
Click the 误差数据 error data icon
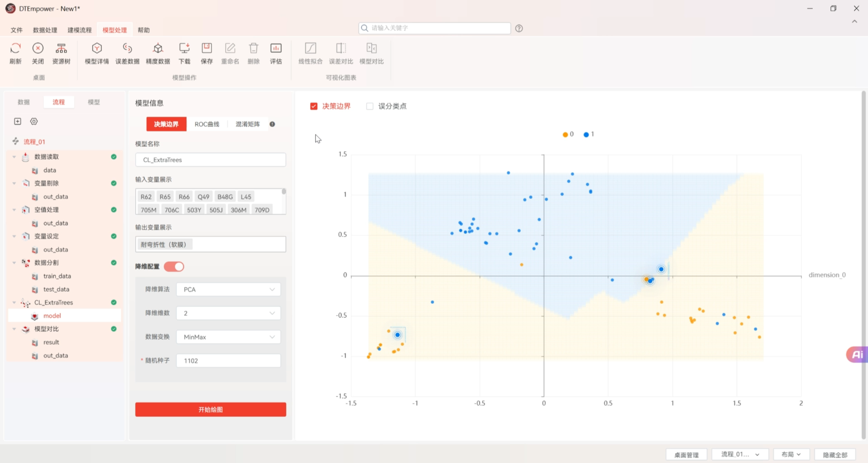(127, 49)
